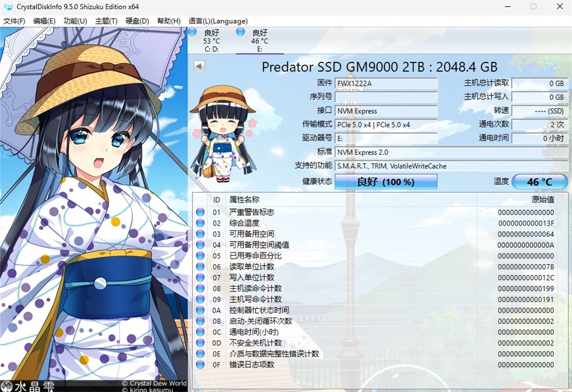The width and height of the screenshot is (572, 392).
Task: Click the empty serial number field
Action: click(386, 97)
